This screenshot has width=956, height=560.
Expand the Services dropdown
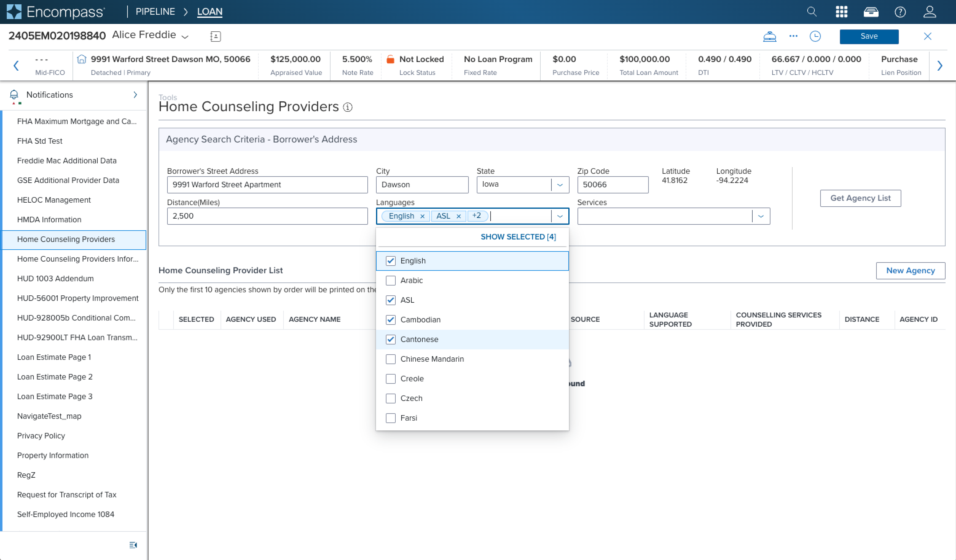(761, 216)
